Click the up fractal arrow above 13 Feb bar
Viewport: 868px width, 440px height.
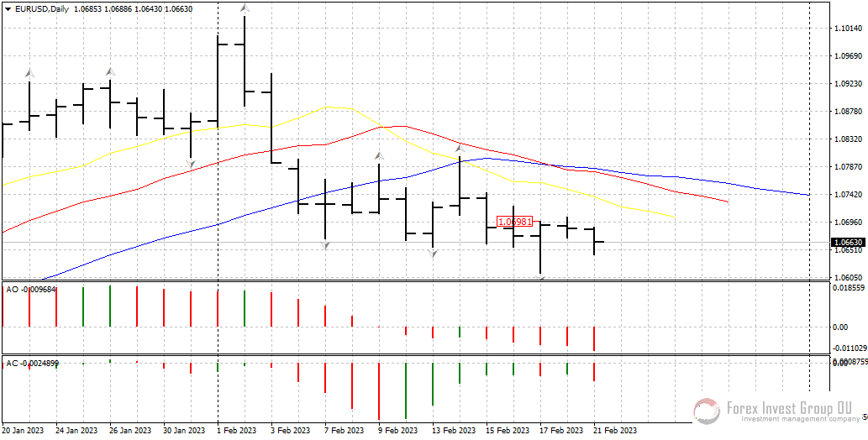[460, 148]
